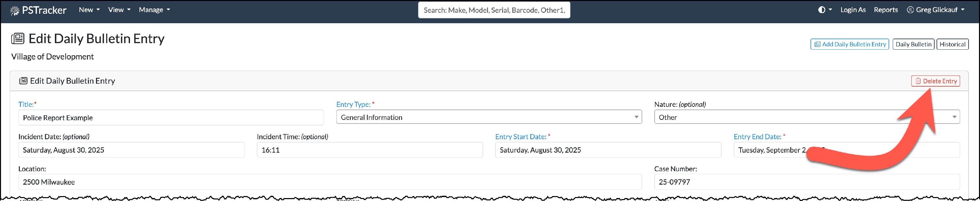The height and width of the screenshot is (201, 980).
Task: Click newspaper icon in Add Daily Bulletin Entry
Action: (x=817, y=44)
